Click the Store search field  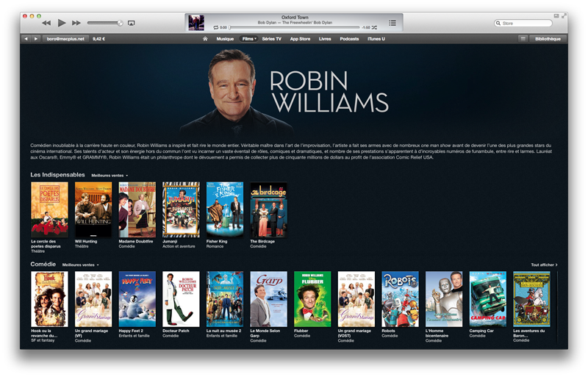click(x=523, y=24)
